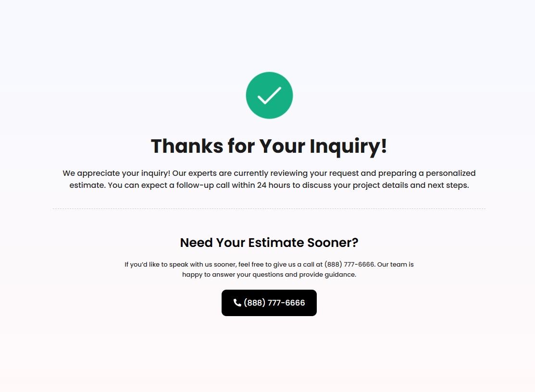Click the phone handset icon in black button
Screen dimensions: 535x392
pos(237,303)
